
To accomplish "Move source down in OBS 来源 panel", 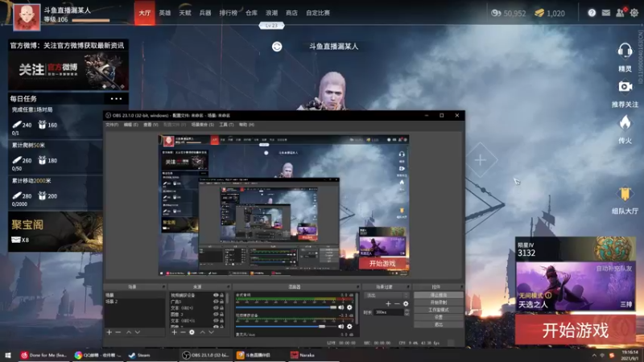I will [211, 332].
